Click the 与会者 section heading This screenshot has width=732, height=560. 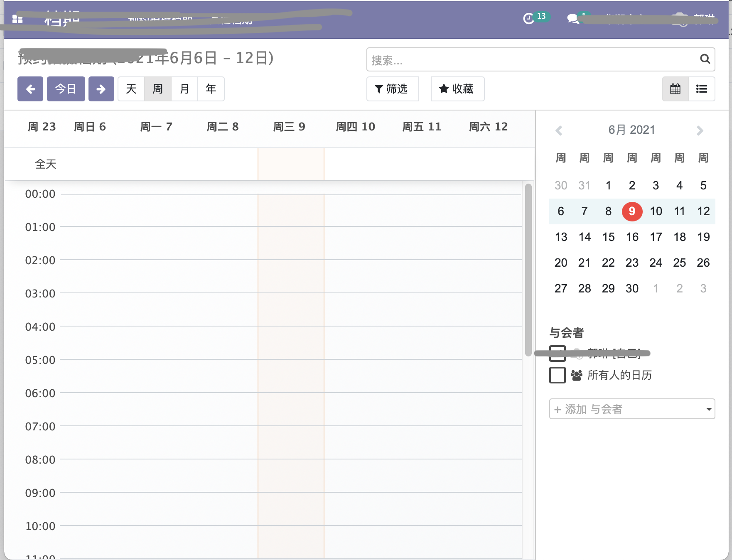567,333
